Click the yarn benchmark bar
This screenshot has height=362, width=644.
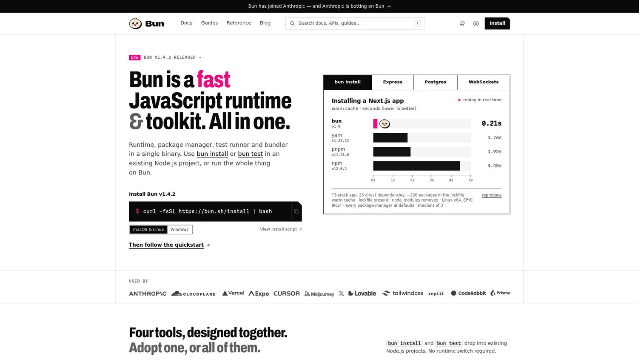point(390,138)
